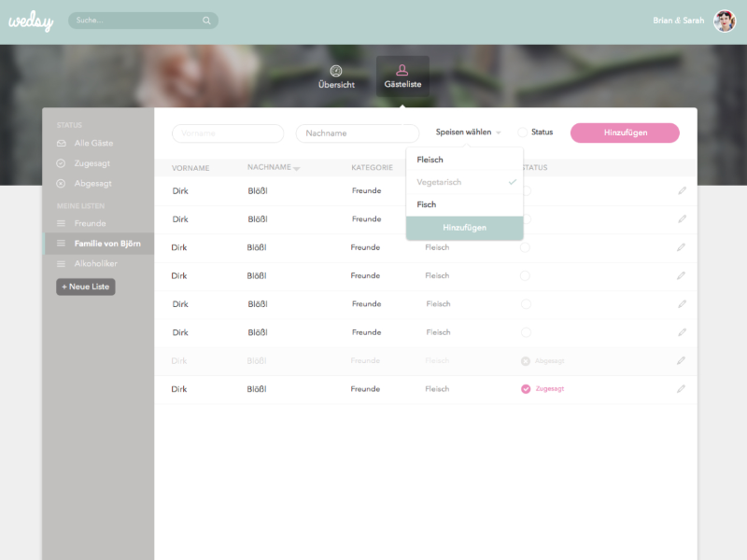Click the Gästeliste guest icon
Screen dimensions: 747x560
(x=402, y=71)
